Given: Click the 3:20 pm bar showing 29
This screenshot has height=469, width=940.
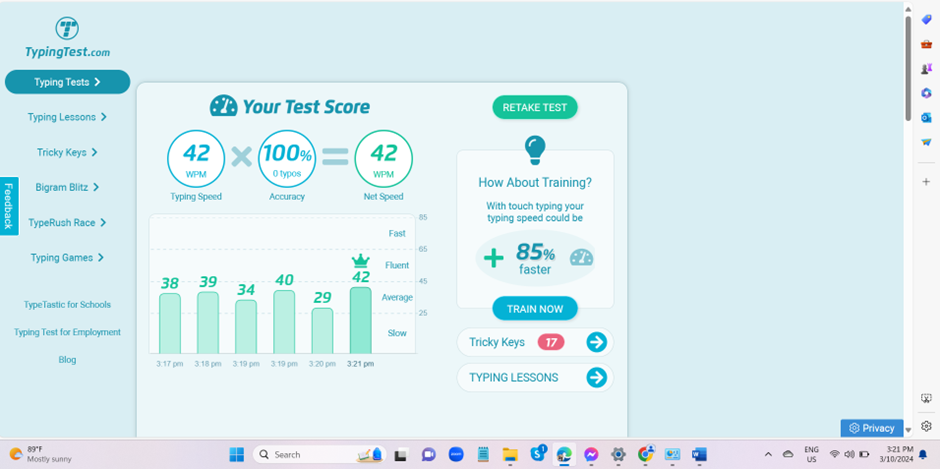Looking at the screenshot, I should (x=323, y=331).
